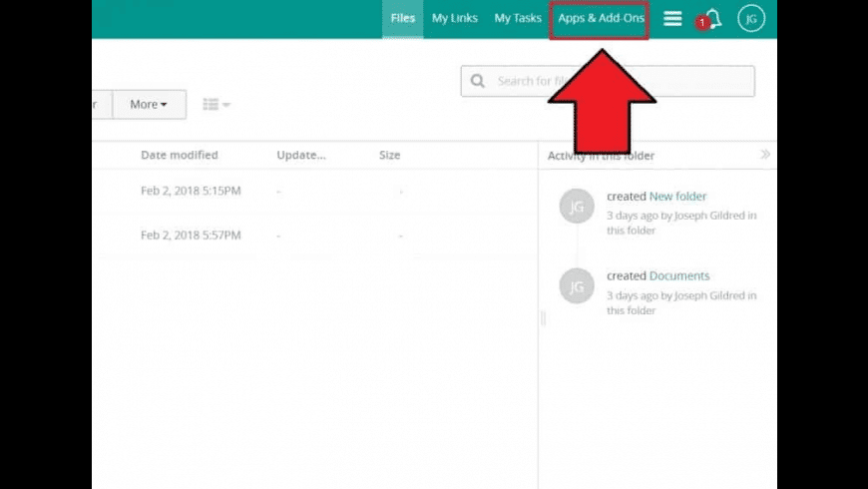Switch to Files tab

click(x=402, y=18)
